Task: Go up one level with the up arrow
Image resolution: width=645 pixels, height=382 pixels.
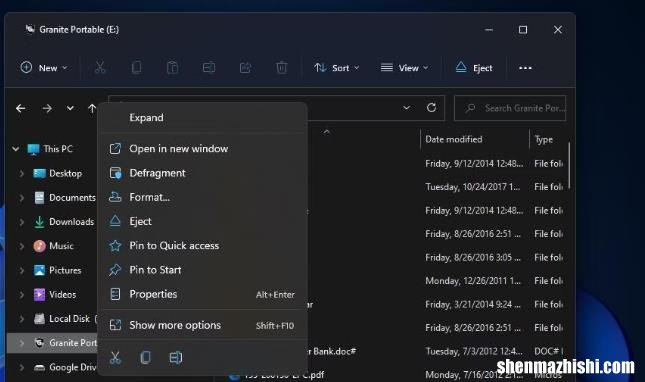Action: [x=92, y=108]
